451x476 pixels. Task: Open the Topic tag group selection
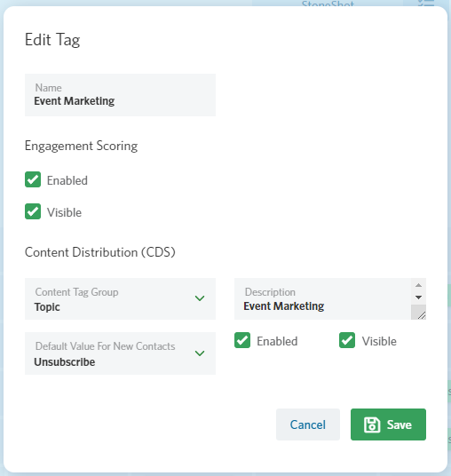(120, 298)
